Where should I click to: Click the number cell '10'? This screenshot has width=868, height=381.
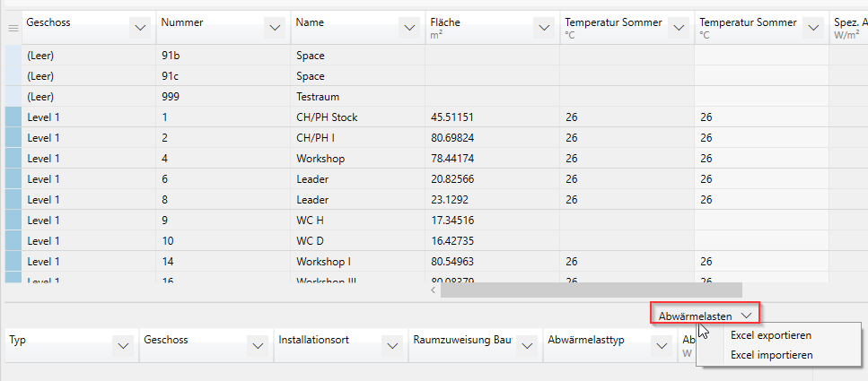(x=224, y=241)
